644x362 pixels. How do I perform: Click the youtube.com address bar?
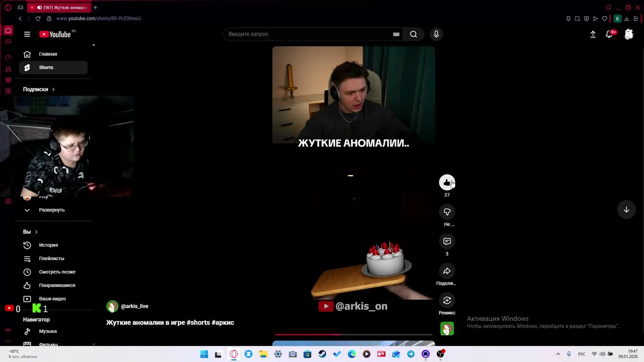(x=99, y=19)
